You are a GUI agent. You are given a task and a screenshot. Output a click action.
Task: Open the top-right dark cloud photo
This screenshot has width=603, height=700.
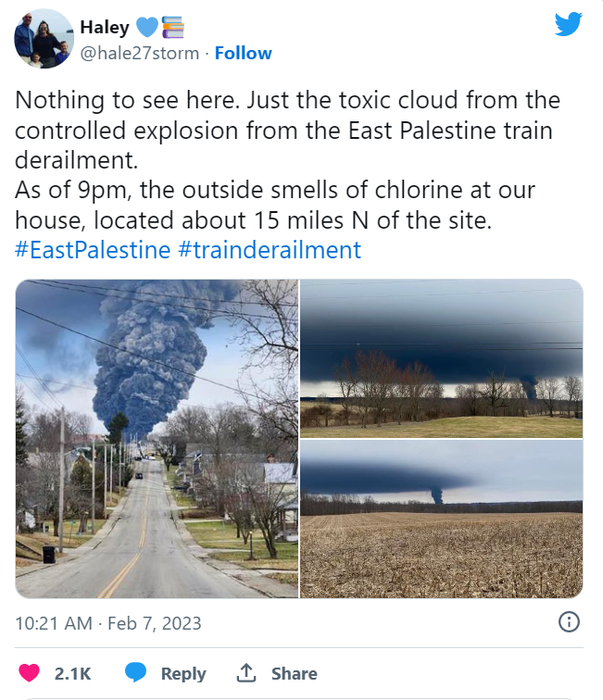442,357
